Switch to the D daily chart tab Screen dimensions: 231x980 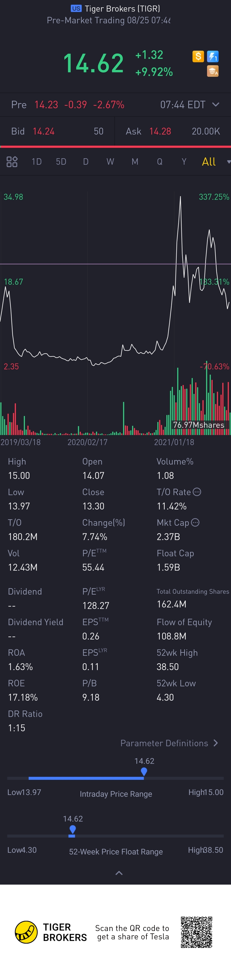click(86, 162)
